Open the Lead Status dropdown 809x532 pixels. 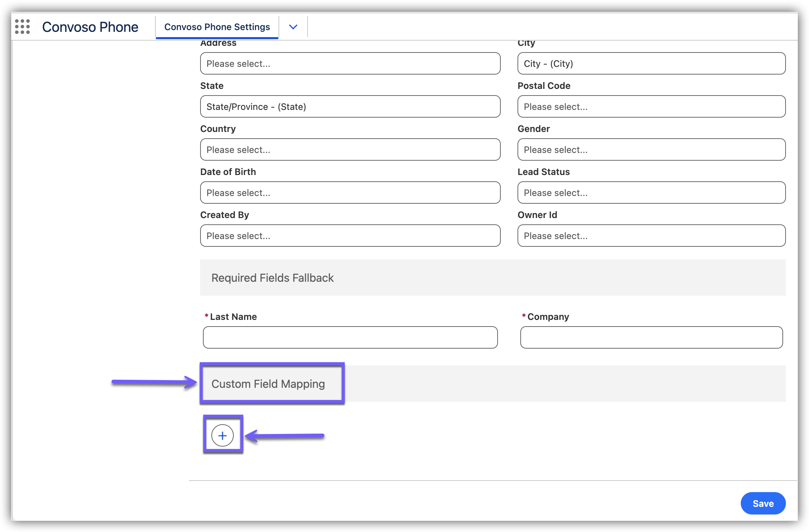(651, 192)
